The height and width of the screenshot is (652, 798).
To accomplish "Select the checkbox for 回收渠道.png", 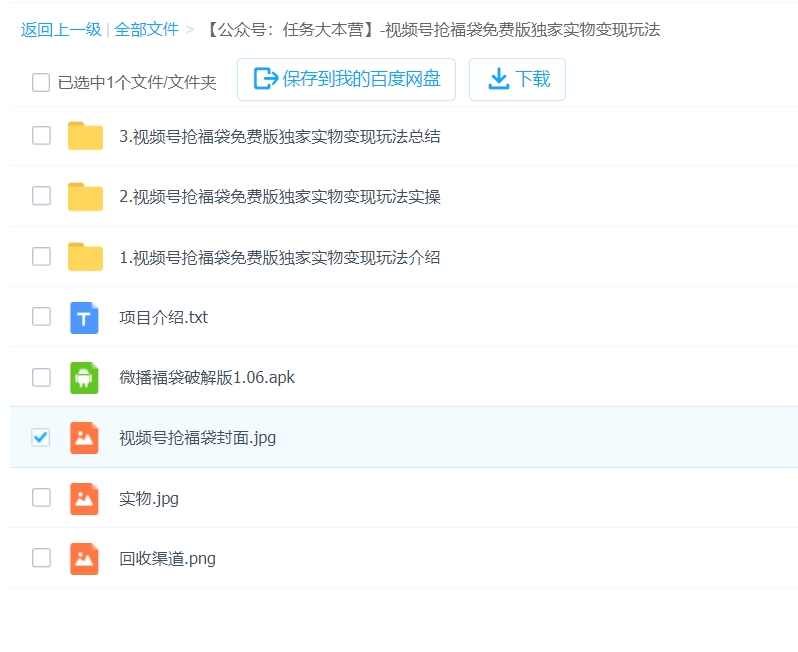I will (41, 557).
